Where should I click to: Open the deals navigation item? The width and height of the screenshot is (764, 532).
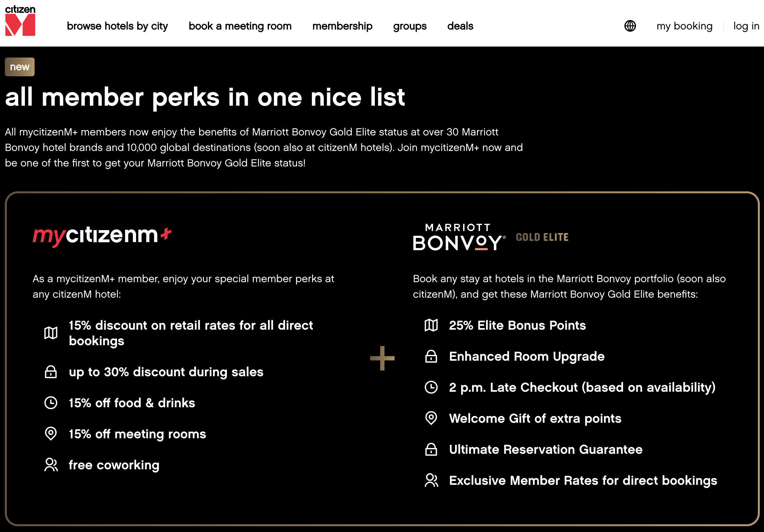coord(460,26)
